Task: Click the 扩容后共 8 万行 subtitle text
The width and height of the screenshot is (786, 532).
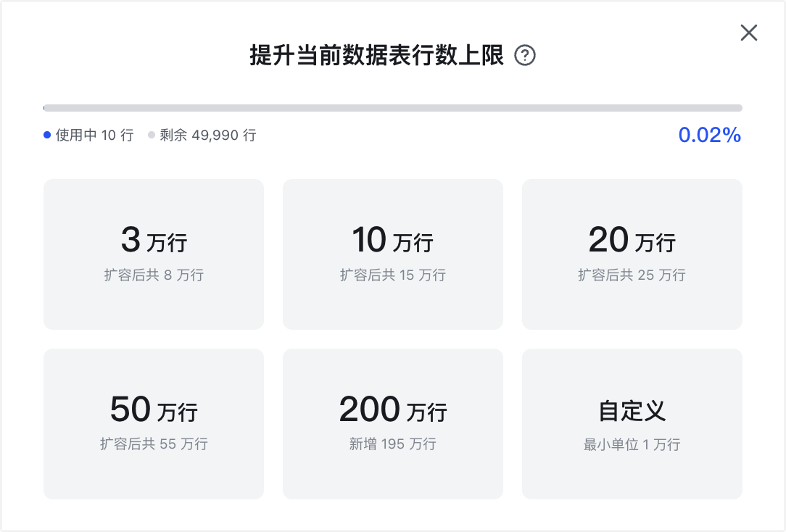Action: pyautogui.click(x=154, y=275)
